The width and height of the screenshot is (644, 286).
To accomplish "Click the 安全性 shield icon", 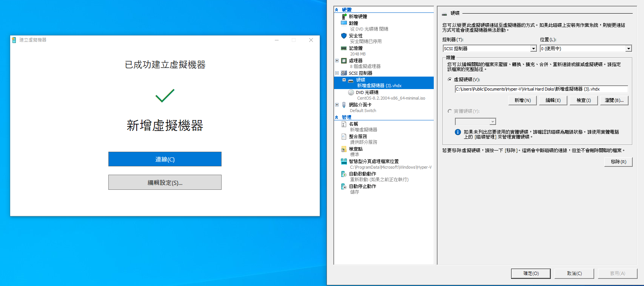I will click(x=344, y=36).
